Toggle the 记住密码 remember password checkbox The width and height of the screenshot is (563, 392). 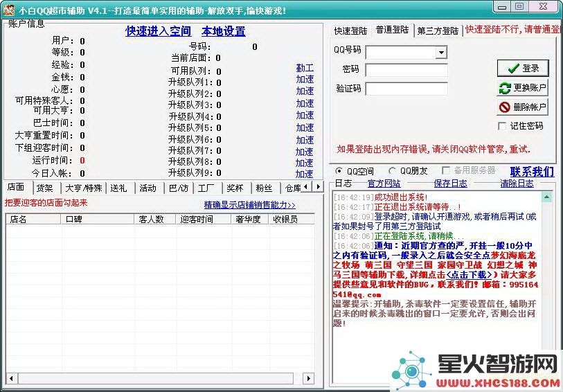pyautogui.click(x=502, y=126)
